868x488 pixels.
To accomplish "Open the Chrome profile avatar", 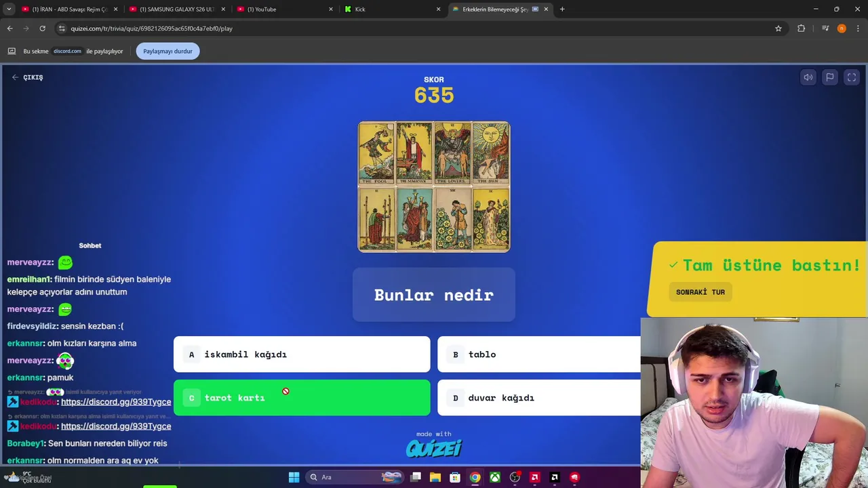I will (842, 28).
